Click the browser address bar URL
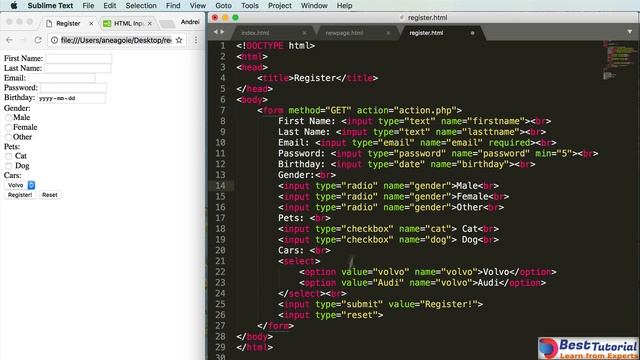 [116, 40]
